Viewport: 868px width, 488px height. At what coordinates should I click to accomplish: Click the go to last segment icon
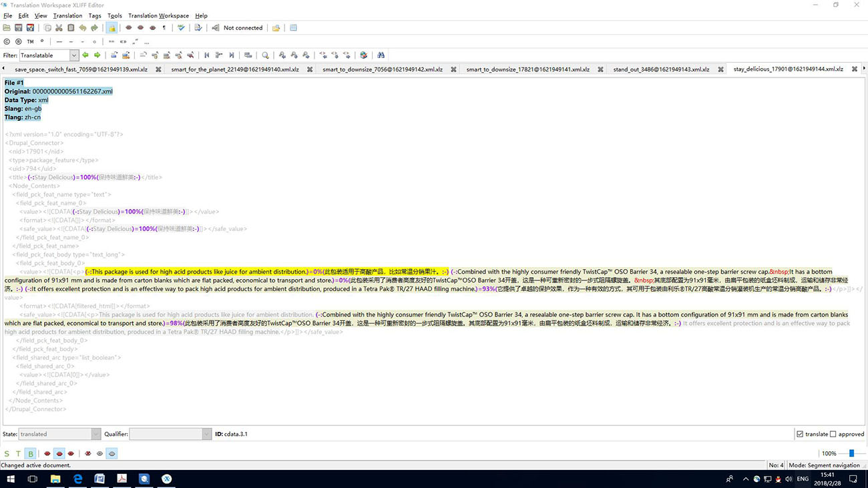[x=231, y=55]
